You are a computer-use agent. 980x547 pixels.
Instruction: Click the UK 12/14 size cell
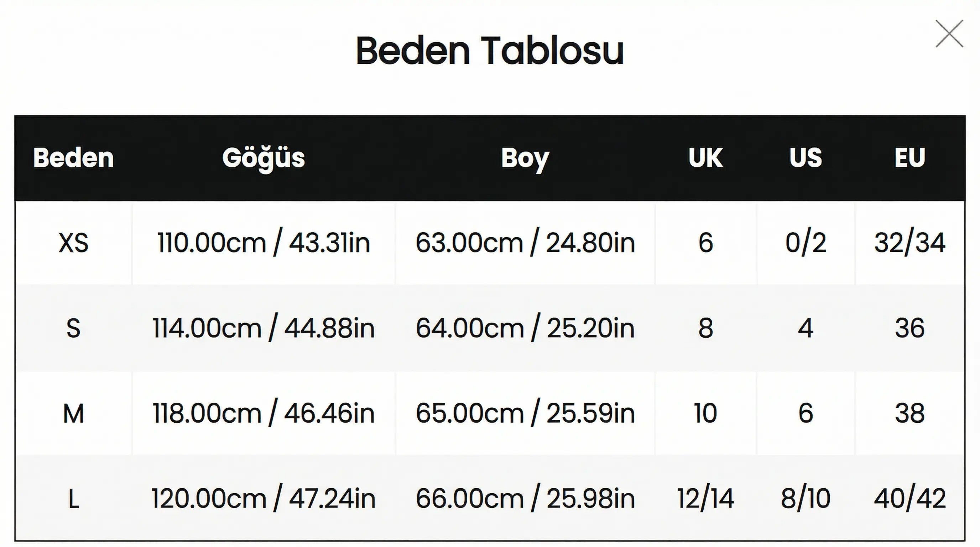tap(705, 498)
